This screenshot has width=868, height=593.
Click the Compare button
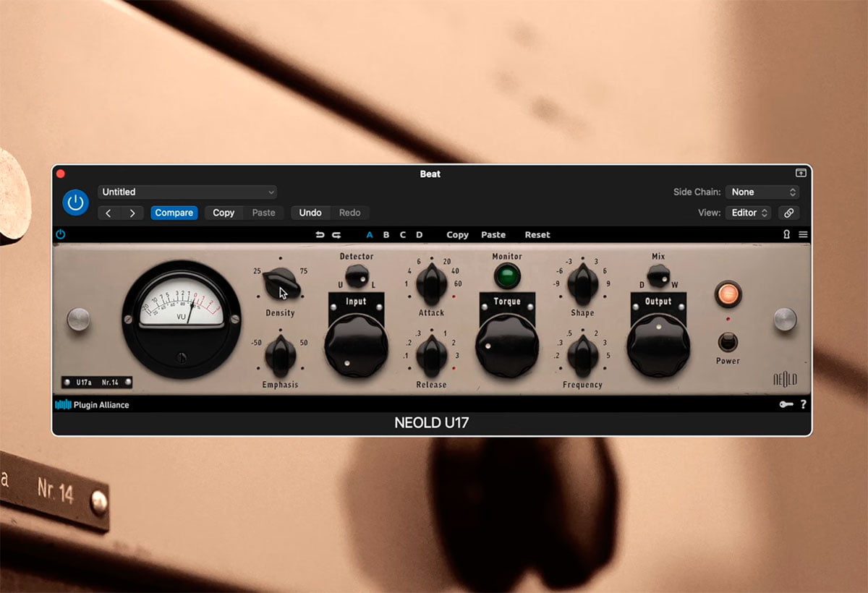click(x=174, y=213)
